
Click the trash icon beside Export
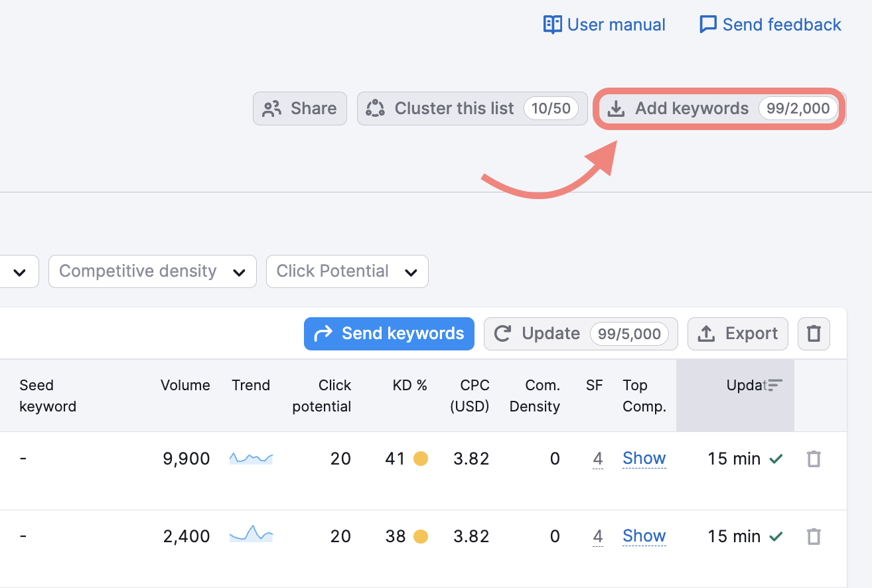[x=814, y=334]
